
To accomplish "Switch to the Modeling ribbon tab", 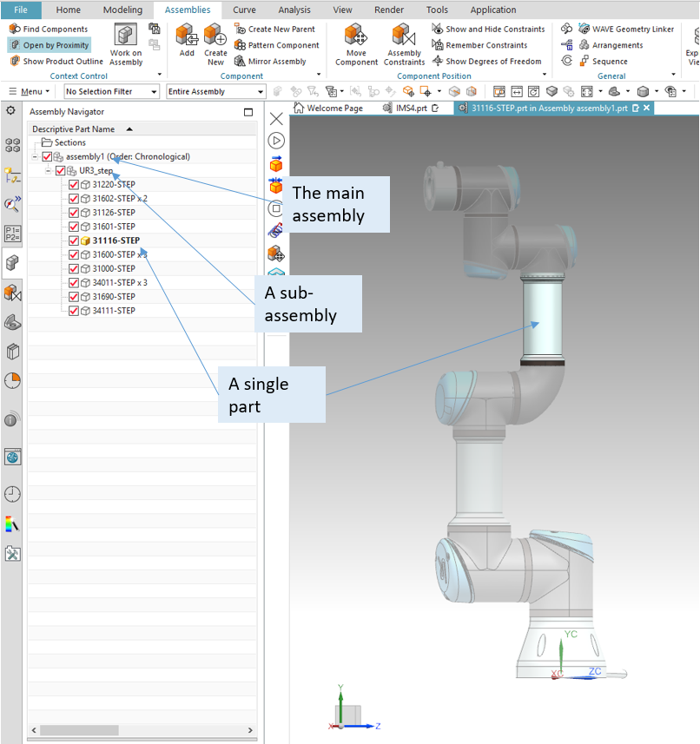I will (x=122, y=10).
